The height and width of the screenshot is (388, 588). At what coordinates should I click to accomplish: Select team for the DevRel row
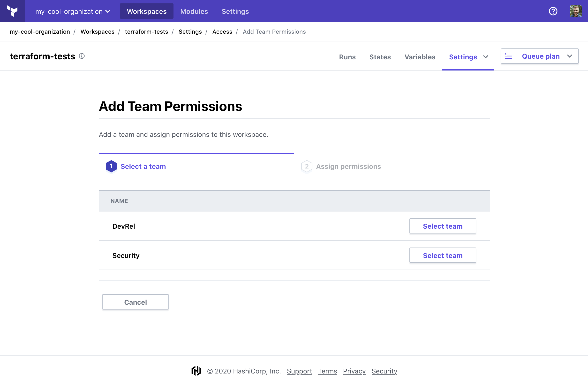tap(442, 226)
